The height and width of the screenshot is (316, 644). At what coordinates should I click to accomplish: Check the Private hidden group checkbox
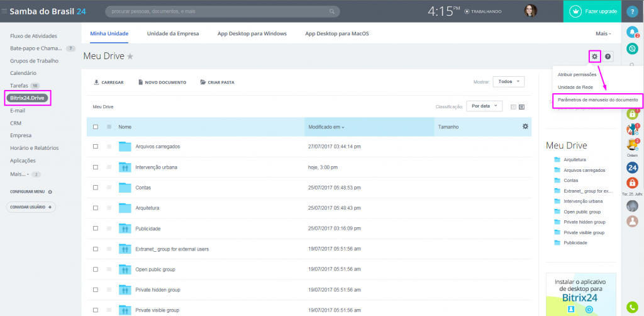(x=96, y=290)
